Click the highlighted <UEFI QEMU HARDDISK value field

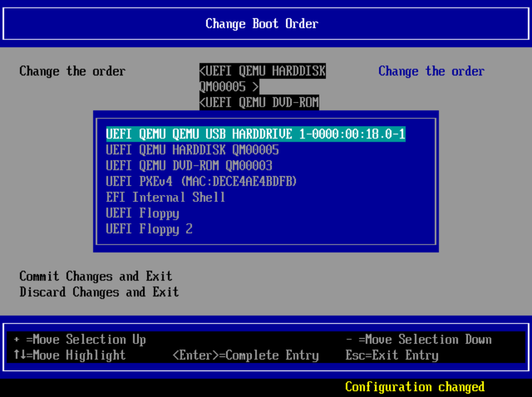pyautogui.click(x=262, y=71)
